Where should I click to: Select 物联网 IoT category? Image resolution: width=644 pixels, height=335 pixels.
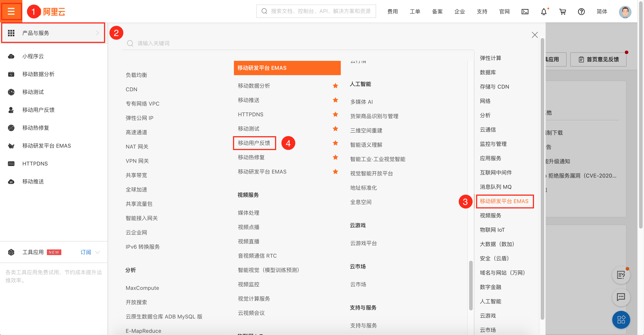tap(492, 230)
